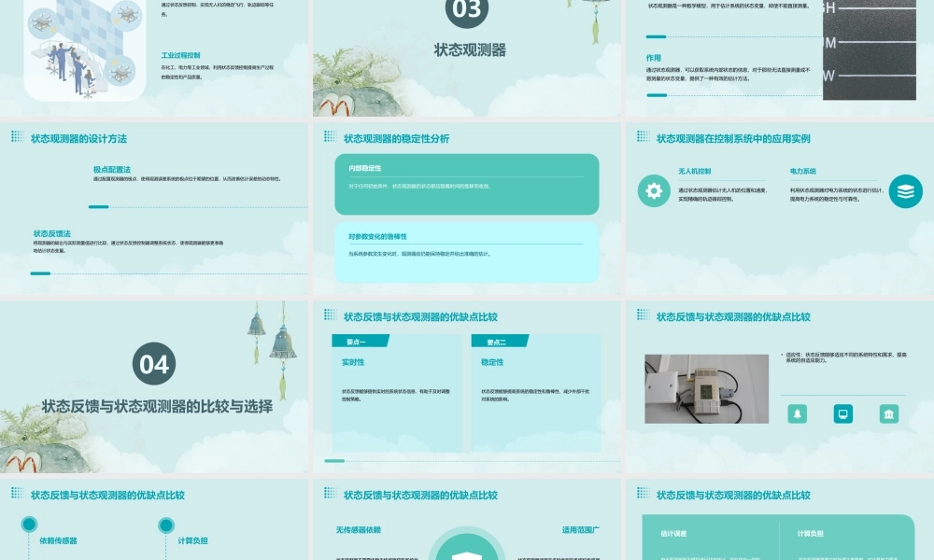Click the 03 circle badge above 状态观测器
This screenshot has height=560, width=934.
[466, 8]
